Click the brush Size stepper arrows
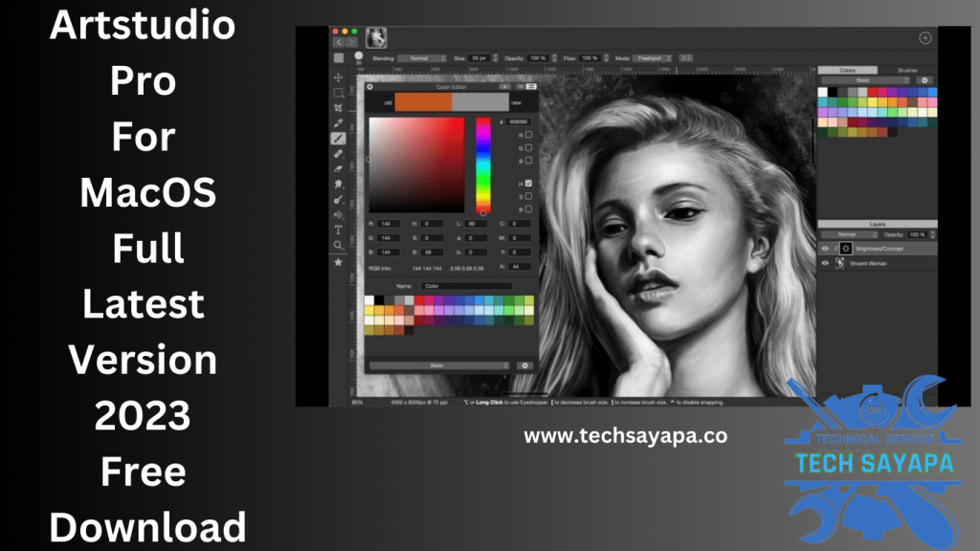 (x=496, y=58)
